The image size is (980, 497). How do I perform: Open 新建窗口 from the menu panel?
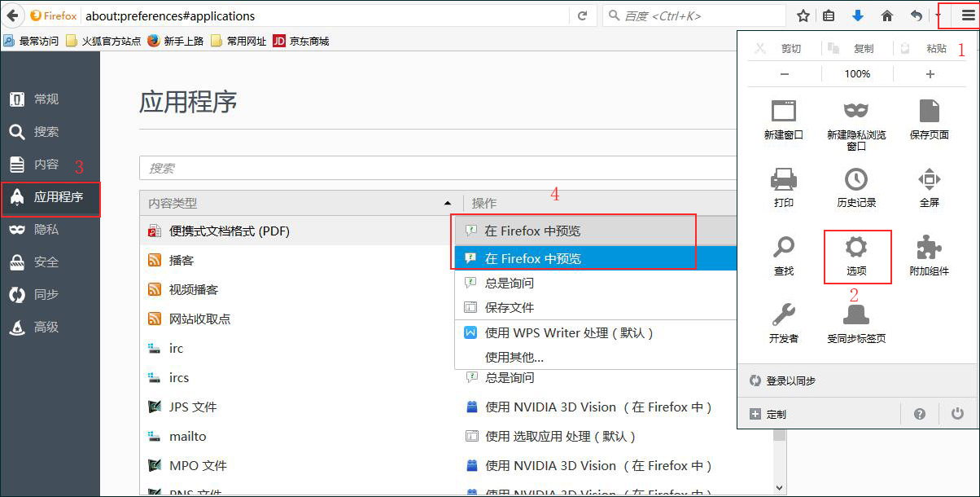[784, 120]
